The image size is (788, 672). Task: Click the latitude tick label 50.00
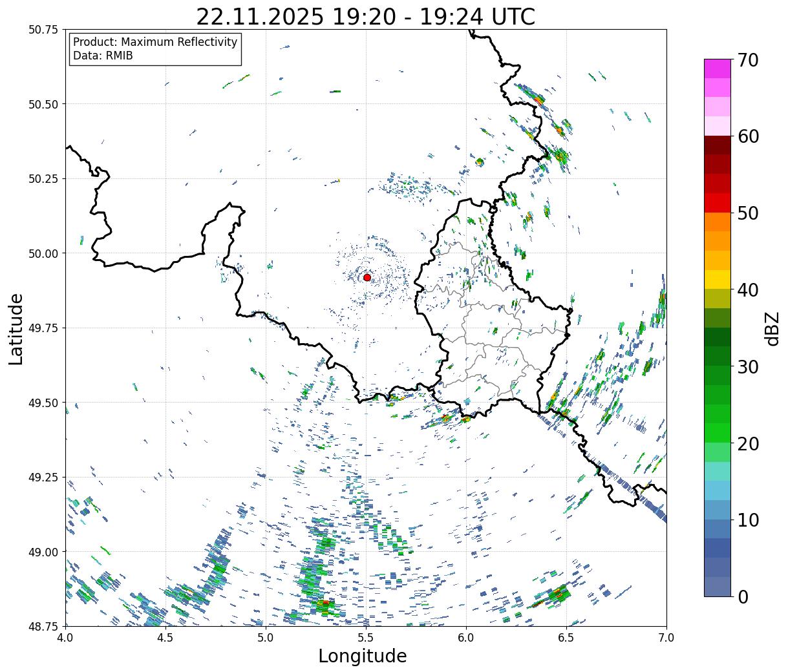pos(43,253)
